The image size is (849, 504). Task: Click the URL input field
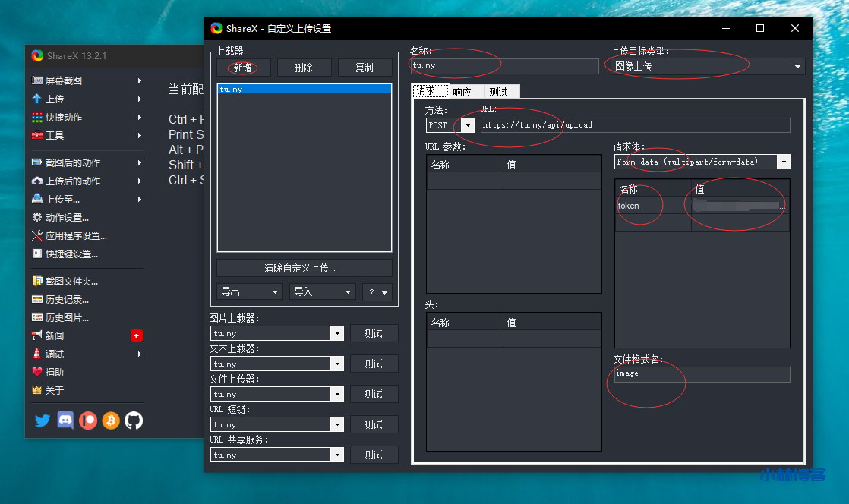(x=635, y=125)
